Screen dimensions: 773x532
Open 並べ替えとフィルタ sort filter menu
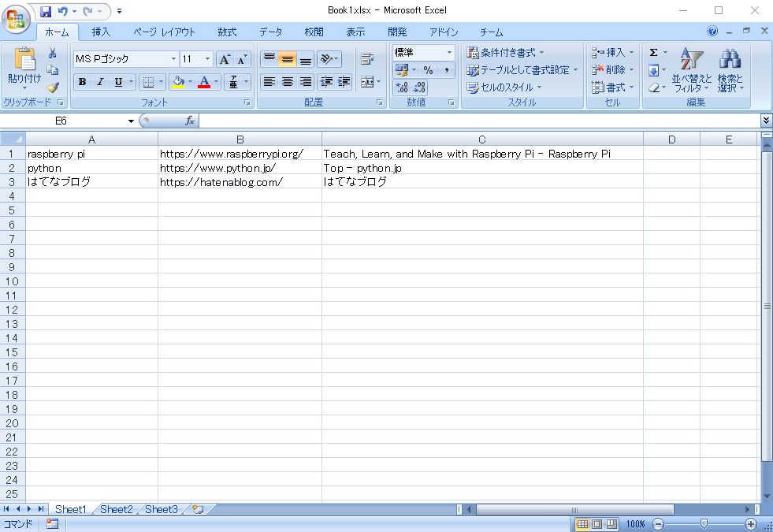pyautogui.click(x=692, y=70)
